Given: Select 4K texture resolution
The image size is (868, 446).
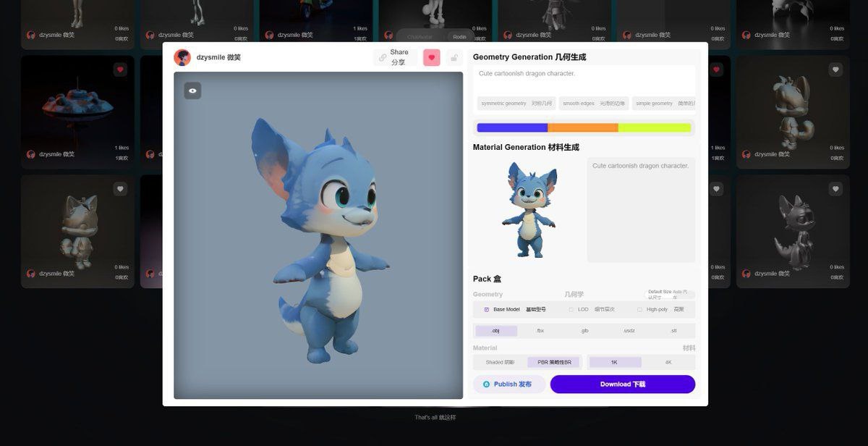Looking at the screenshot, I should click(668, 362).
